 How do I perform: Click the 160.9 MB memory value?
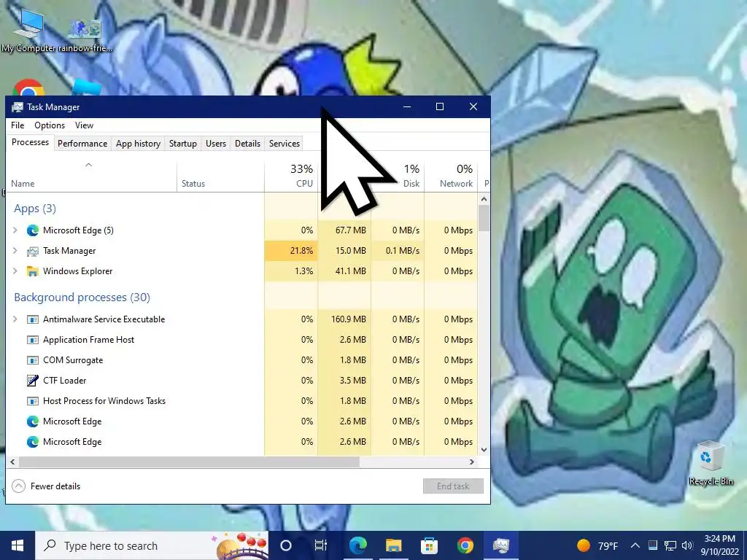click(349, 319)
